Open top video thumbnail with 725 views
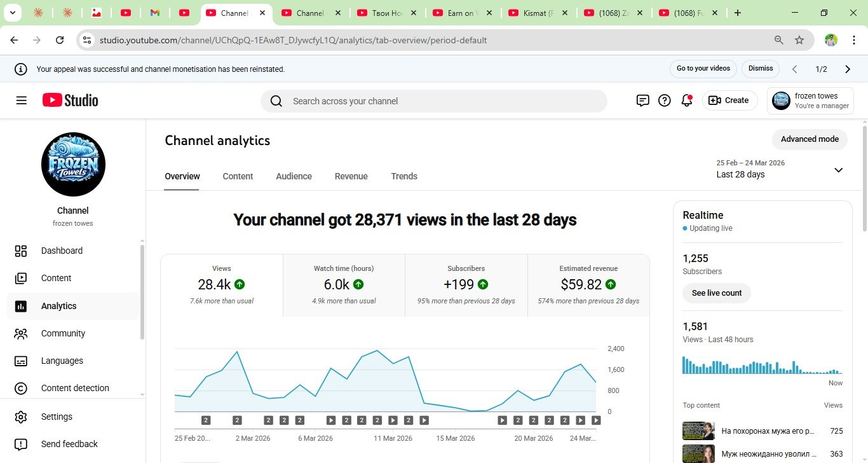Screen dimensions: 868x463 (698, 431)
